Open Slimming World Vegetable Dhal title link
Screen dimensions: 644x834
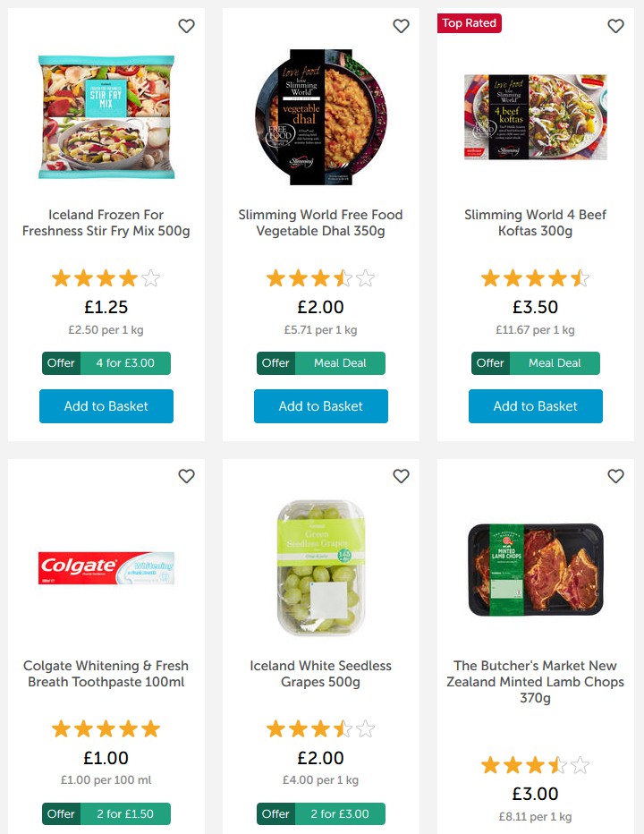(321, 223)
